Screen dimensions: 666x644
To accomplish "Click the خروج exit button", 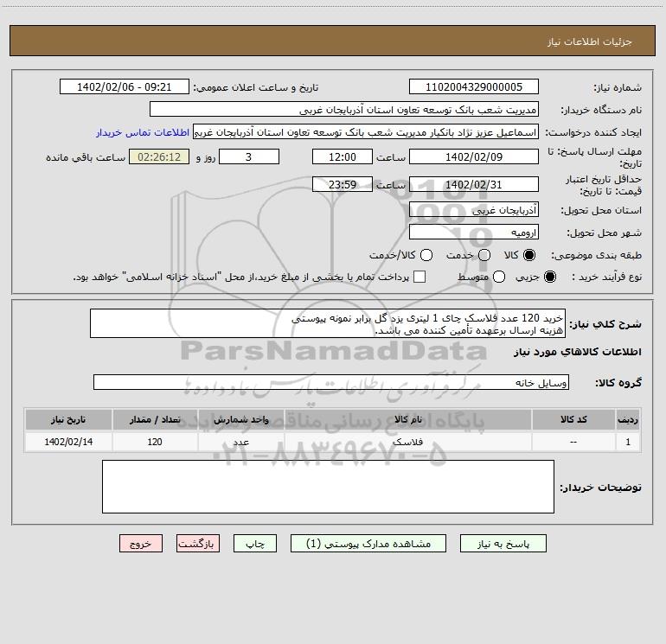I will (x=141, y=544).
